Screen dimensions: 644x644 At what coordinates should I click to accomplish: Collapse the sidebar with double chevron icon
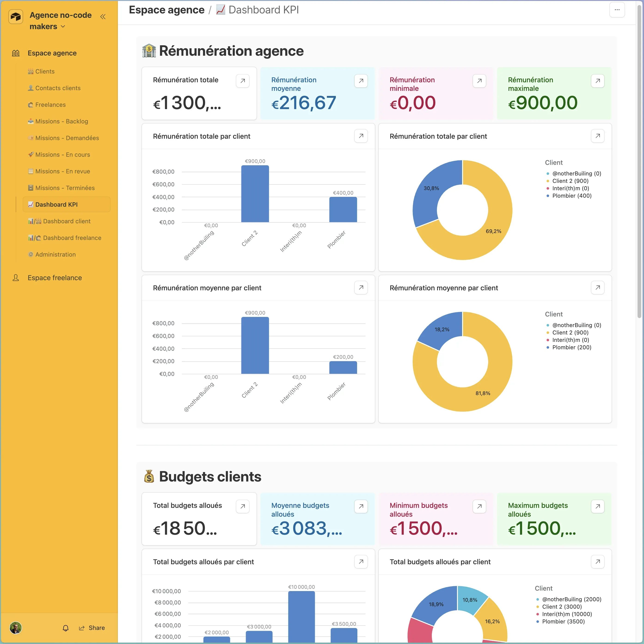(x=103, y=16)
